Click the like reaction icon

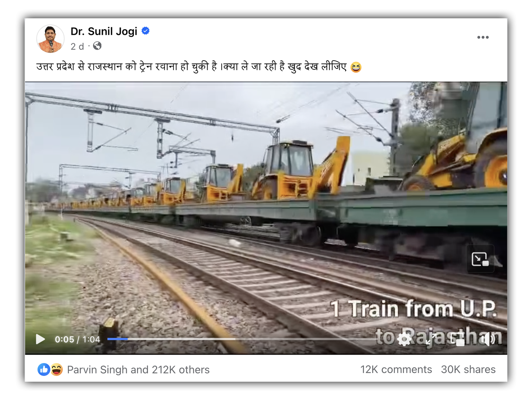44,369
